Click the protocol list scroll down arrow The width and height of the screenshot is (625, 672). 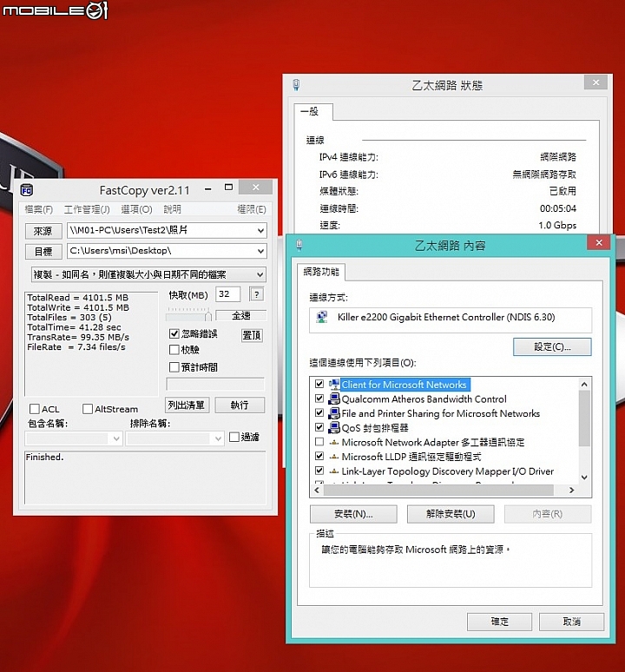pos(584,477)
